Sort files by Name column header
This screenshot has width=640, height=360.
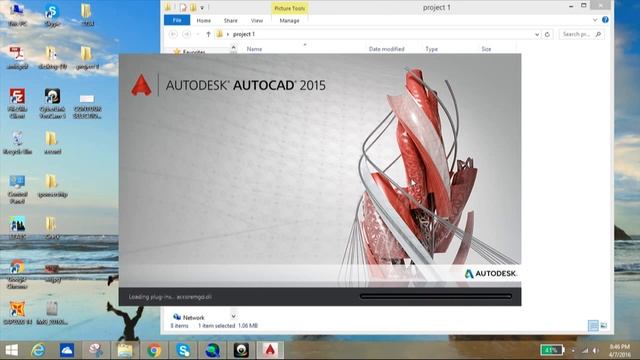(254, 49)
